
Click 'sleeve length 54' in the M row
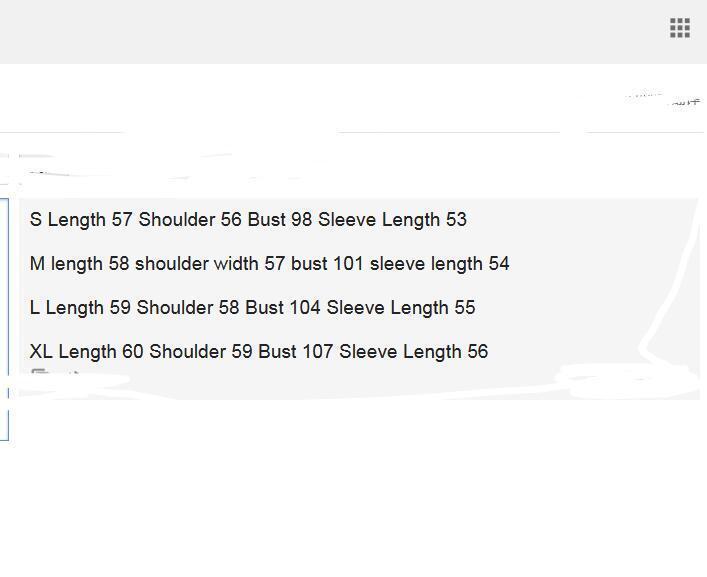(440, 264)
